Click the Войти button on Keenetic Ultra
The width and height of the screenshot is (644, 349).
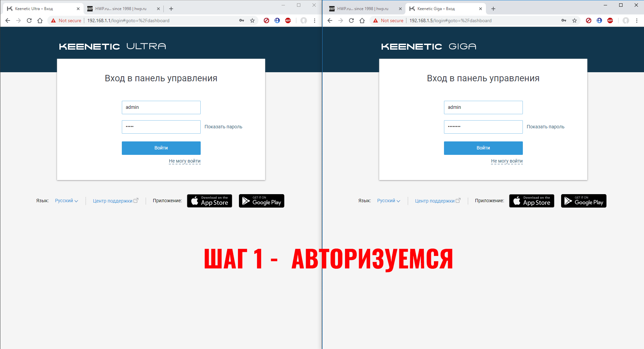pyautogui.click(x=161, y=148)
